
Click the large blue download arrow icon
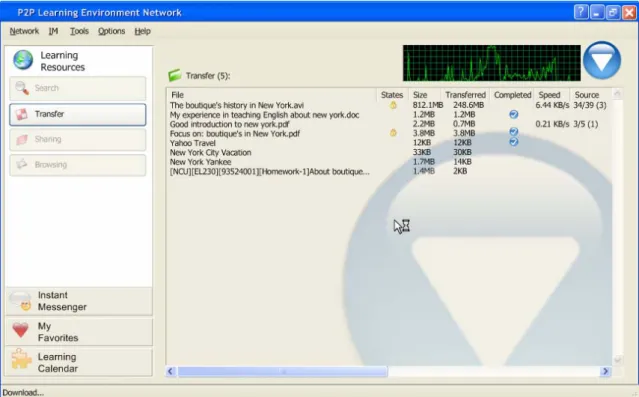[x=602, y=60]
